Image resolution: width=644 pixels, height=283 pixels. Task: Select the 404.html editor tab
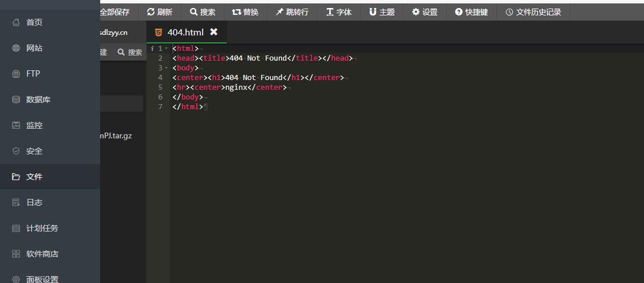186,32
